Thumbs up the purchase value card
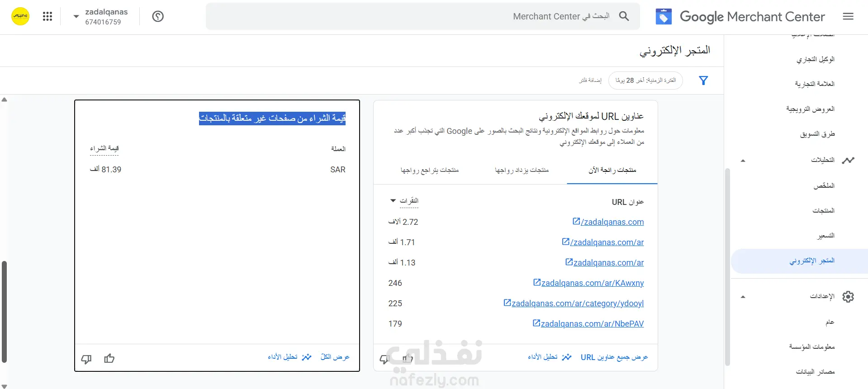 point(109,359)
